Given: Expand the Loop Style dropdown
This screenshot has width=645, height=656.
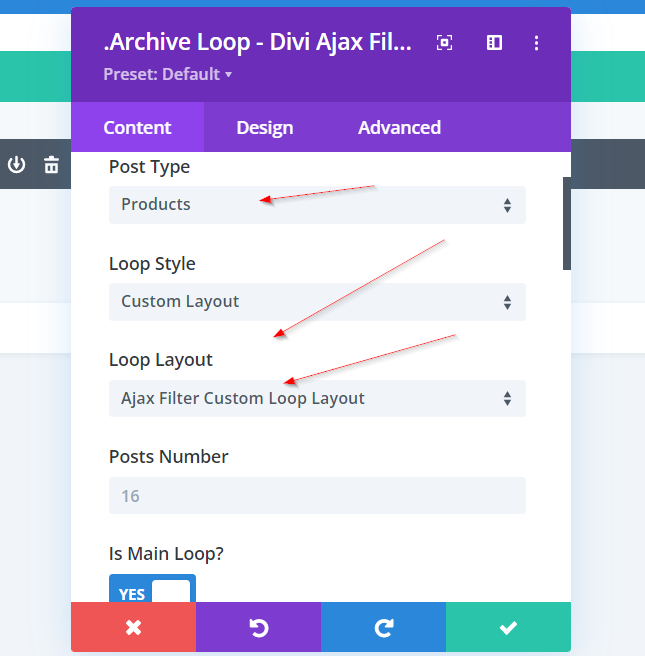Looking at the screenshot, I should click(x=317, y=302).
